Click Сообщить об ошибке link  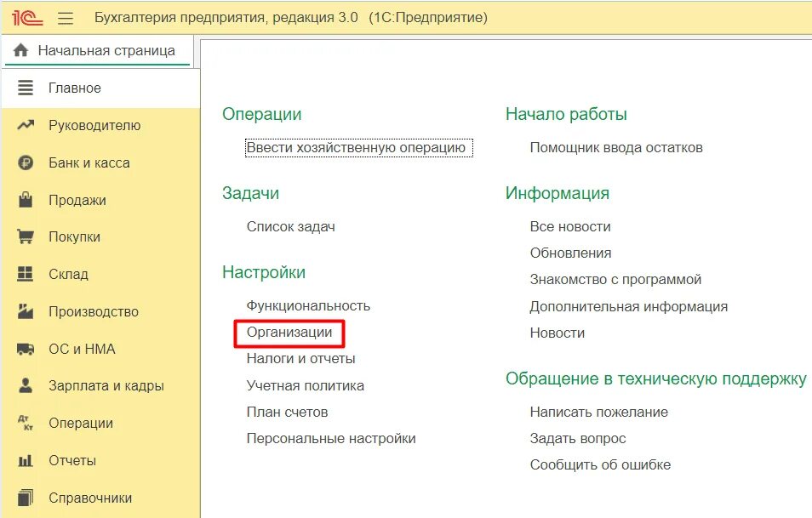(600, 464)
